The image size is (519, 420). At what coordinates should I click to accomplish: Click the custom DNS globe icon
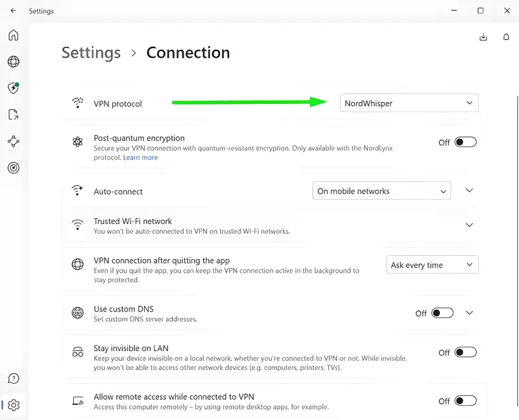(x=77, y=313)
